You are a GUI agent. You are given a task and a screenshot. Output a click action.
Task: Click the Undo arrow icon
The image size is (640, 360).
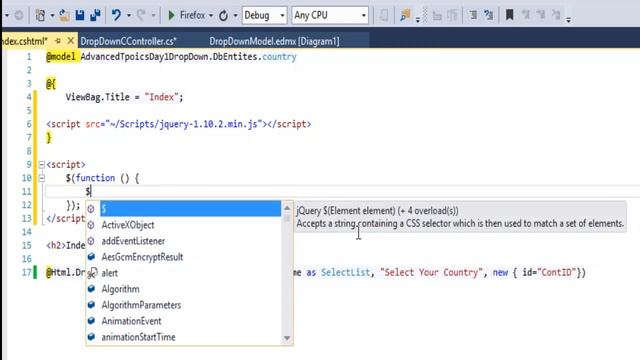click(x=116, y=16)
